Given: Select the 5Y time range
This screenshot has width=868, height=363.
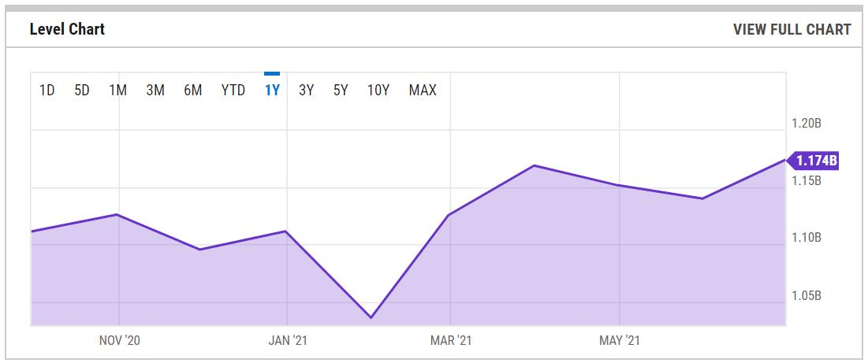Looking at the screenshot, I should (x=341, y=91).
